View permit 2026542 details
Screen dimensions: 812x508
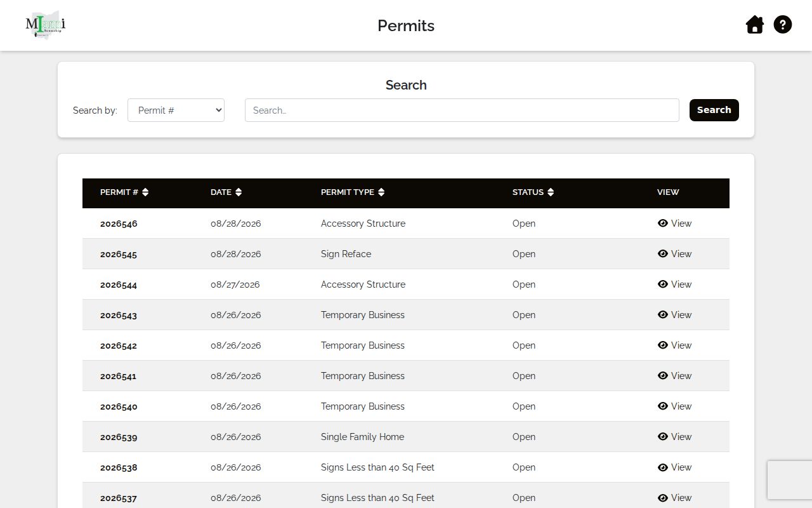674,345
